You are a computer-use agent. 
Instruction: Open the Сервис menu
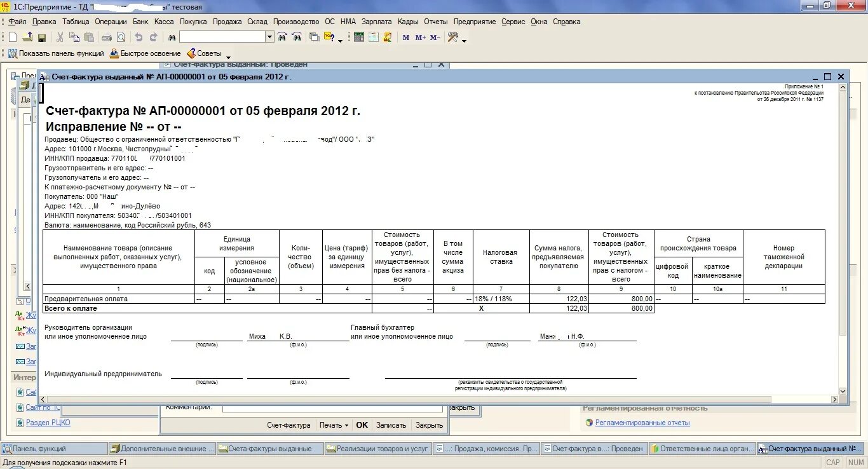[x=513, y=22]
